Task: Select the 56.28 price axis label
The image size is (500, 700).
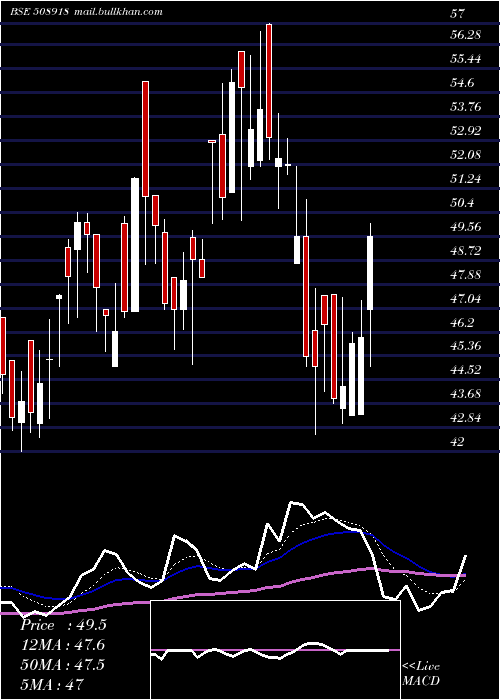Action: point(466,35)
